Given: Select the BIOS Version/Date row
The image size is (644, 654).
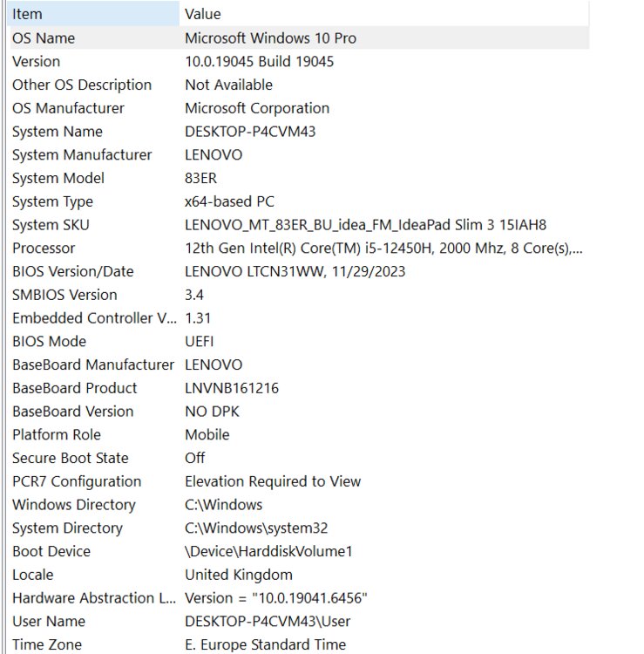Looking at the screenshot, I should tap(73, 271).
